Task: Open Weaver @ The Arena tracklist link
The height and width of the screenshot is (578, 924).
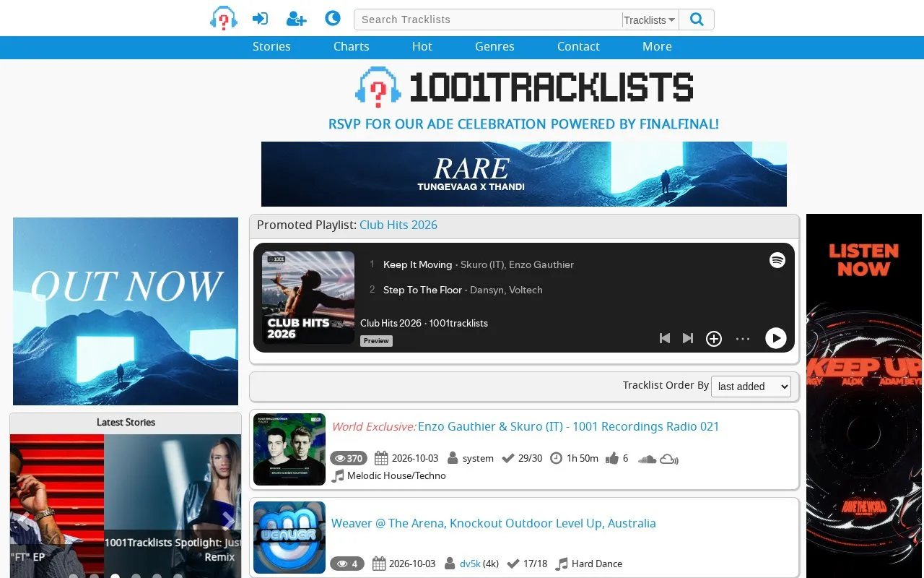Action: coord(494,523)
